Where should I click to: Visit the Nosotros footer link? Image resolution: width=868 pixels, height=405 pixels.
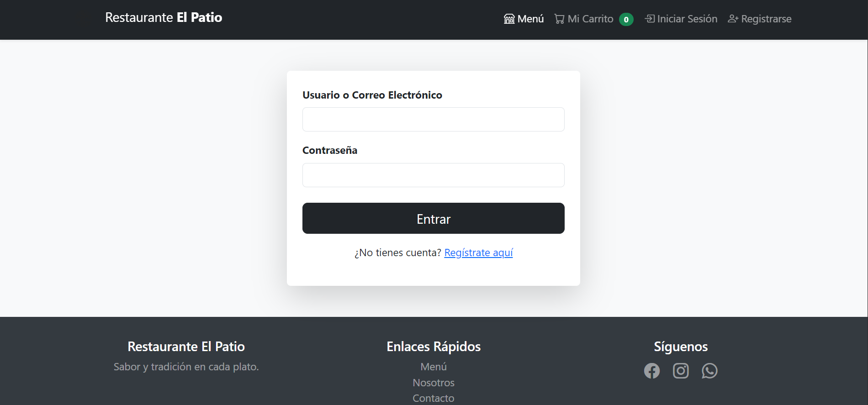tap(434, 383)
